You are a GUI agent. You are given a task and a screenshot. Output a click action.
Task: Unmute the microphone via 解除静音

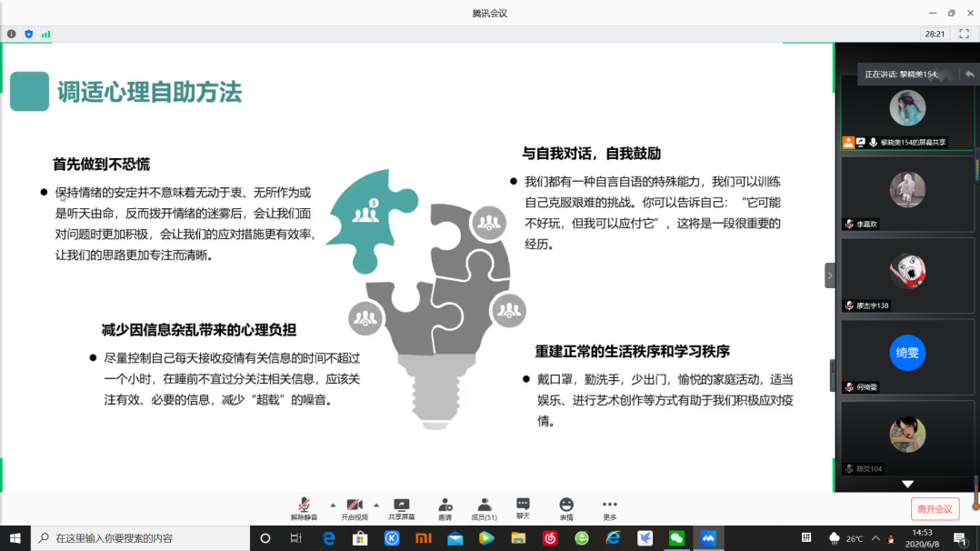304,507
